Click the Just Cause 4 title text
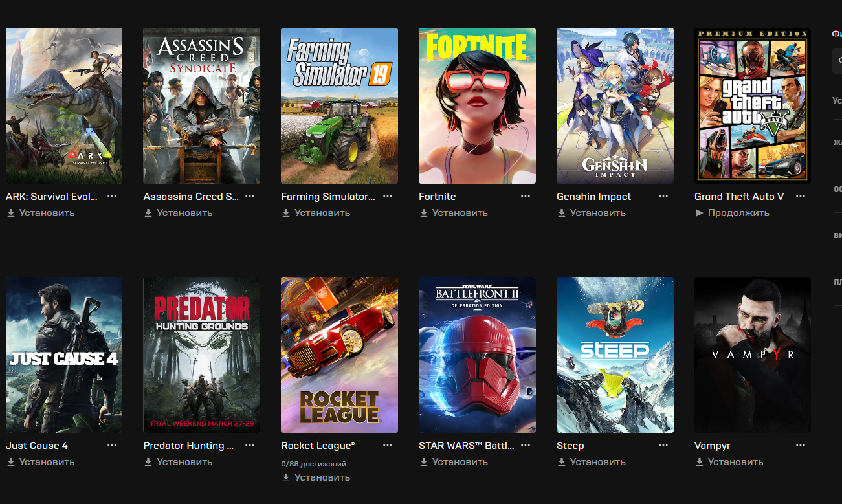Image resolution: width=842 pixels, height=504 pixels. coord(37,445)
